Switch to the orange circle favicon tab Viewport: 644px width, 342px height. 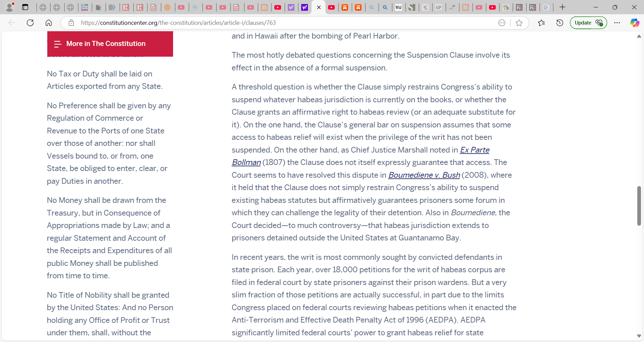tap(168, 7)
